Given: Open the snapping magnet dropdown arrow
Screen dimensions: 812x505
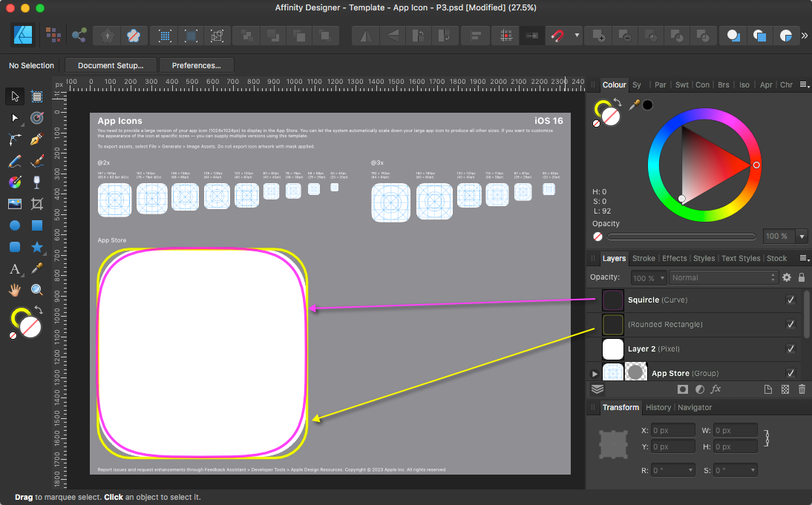Looking at the screenshot, I should coord(577,36).
